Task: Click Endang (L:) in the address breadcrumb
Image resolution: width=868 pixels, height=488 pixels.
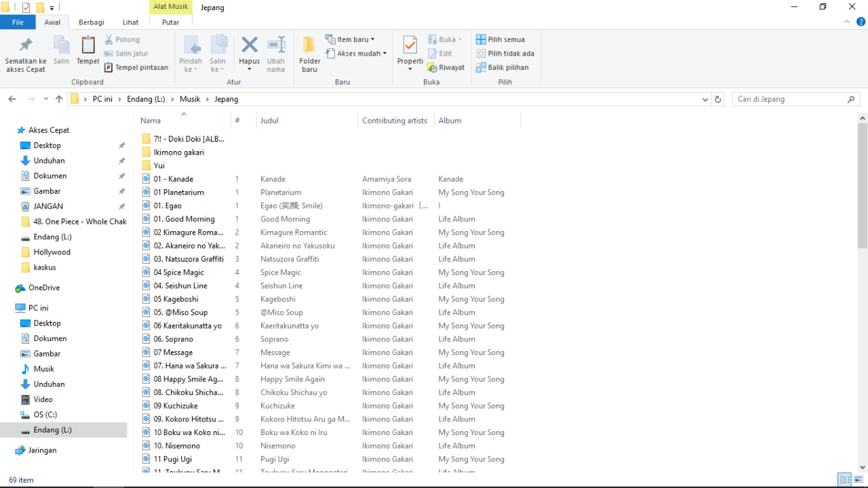Action: (x=146, y=99)
